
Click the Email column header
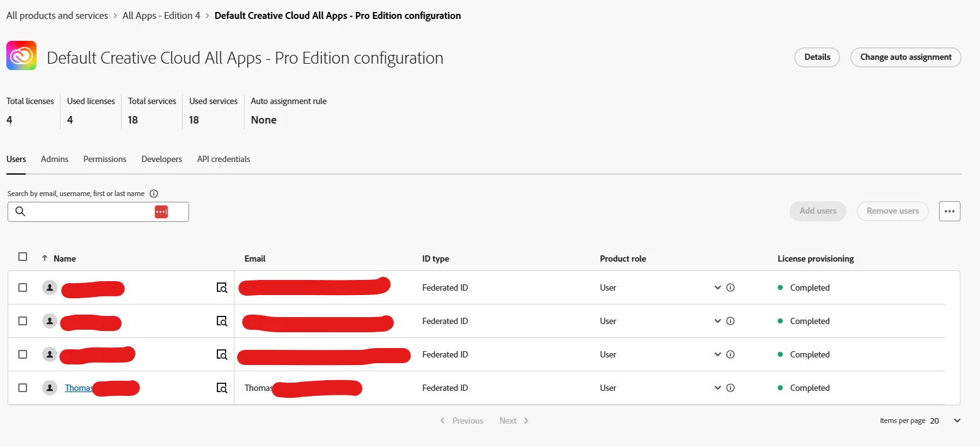tap(255, 258)
